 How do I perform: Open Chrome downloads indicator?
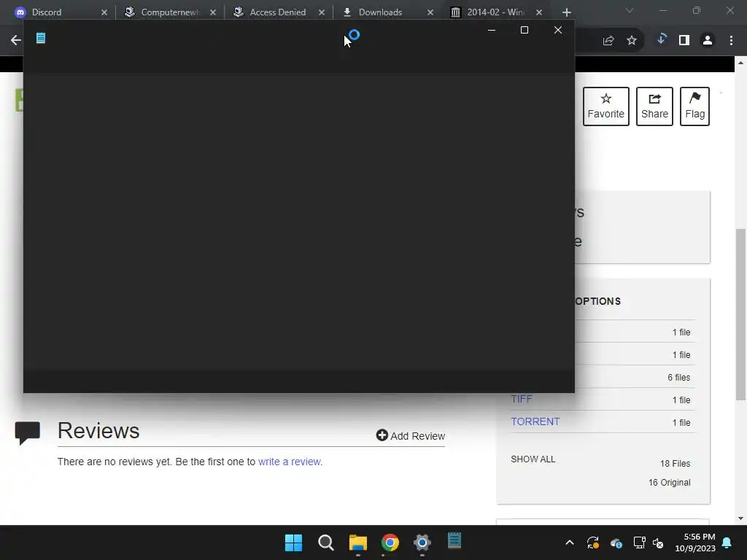point(661,39)
